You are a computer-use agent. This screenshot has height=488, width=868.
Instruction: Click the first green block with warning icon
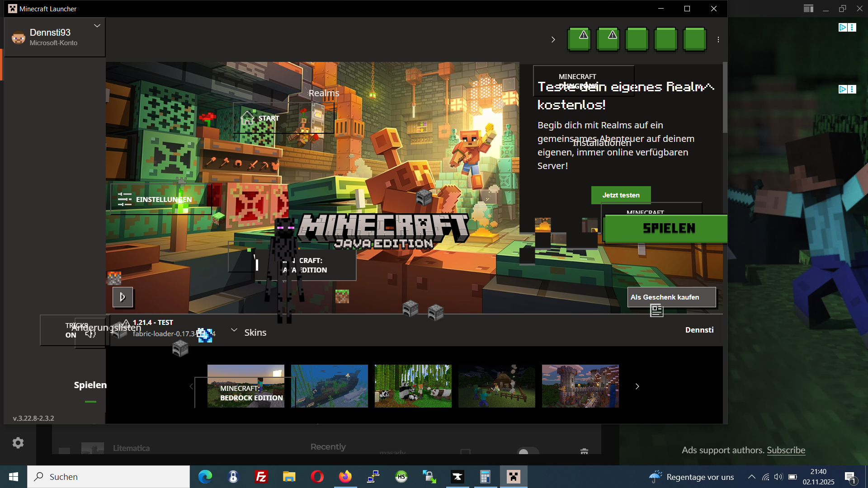(x=579, y=39)
